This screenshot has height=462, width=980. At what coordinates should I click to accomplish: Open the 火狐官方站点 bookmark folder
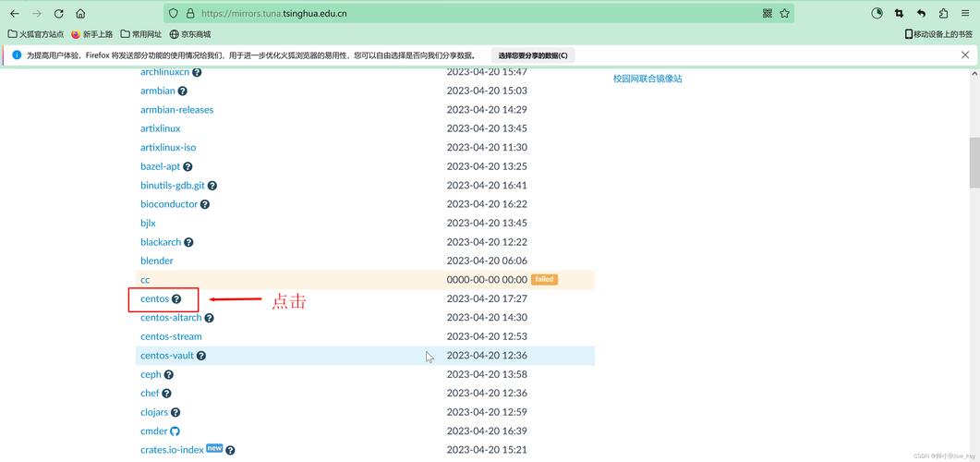(x=36, y=34)
